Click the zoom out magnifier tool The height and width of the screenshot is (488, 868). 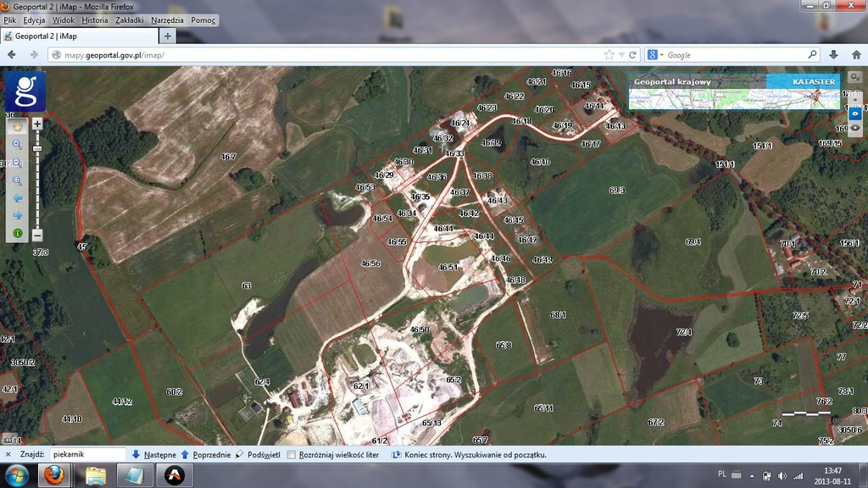(x=17, y=162)
